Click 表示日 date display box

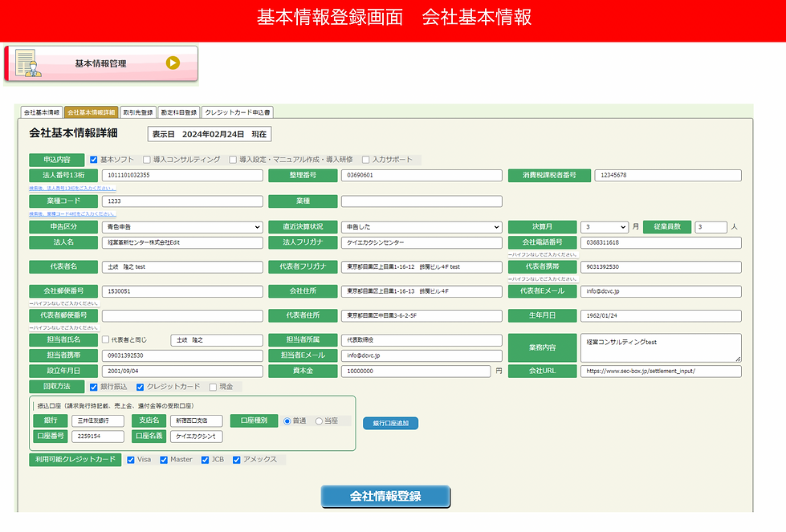pos(210,134)
